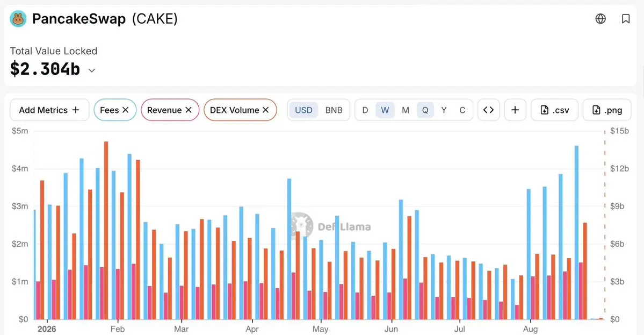Select the C cumulative interval

click(x=462, y=110)
